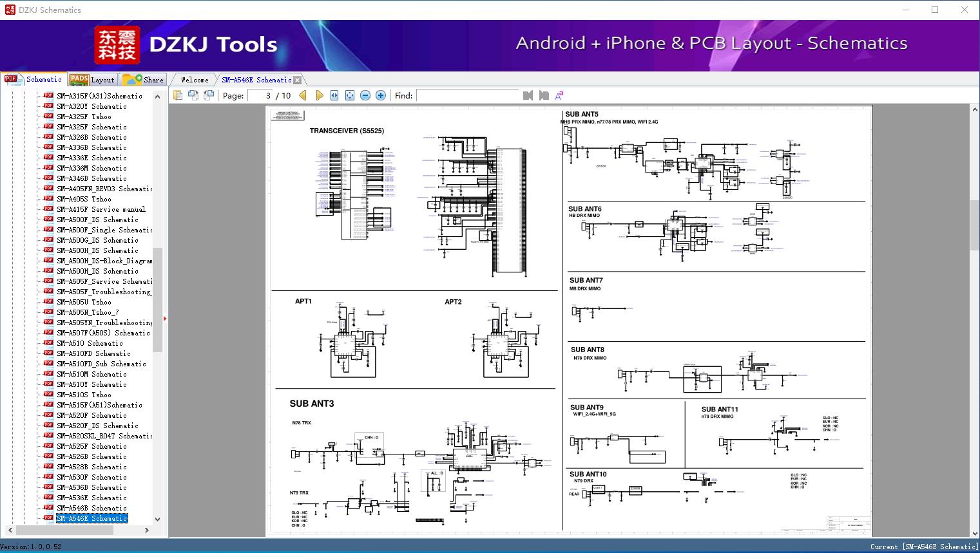The height and width of the screenshot is (553, 980).
Task: Click the DZKJ red logo in banner
Action: tap(117, 45)
